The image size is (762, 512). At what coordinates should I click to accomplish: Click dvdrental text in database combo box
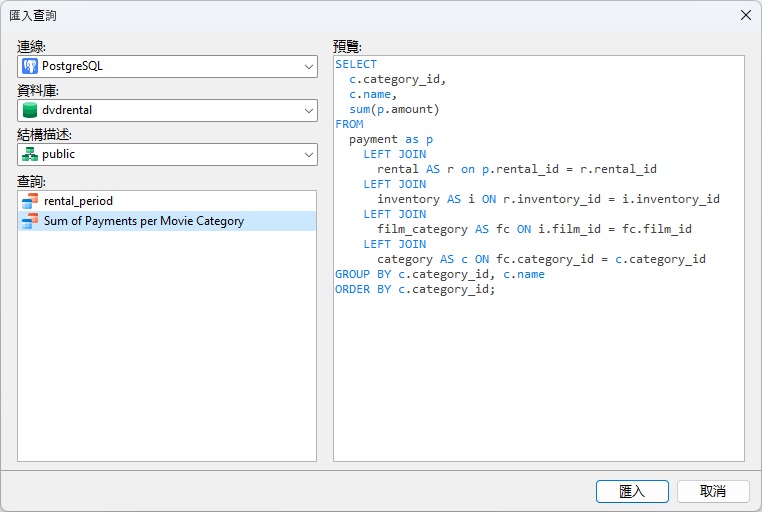[x=67, y=110]
